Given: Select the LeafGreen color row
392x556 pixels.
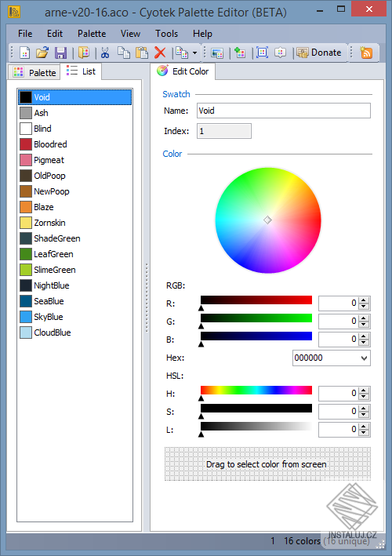Looking at the screenshot, I should pyautogui.click(x=74, y=254).
